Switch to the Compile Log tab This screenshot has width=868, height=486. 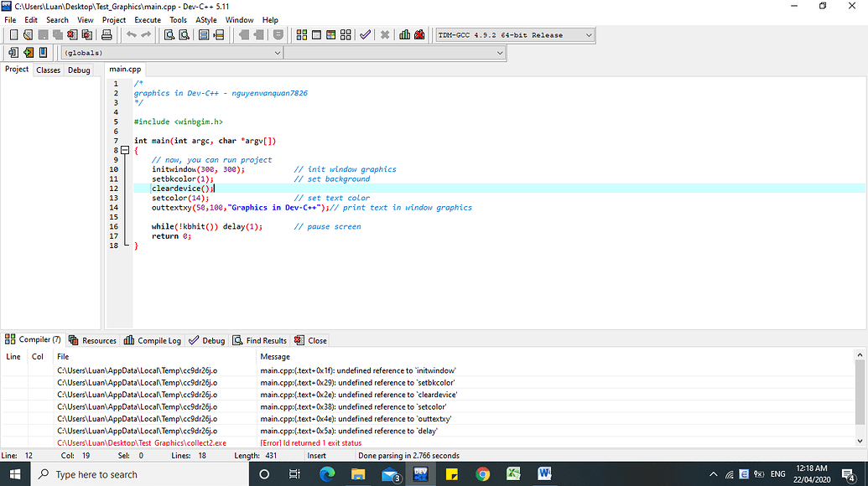[x=152, y=340]
